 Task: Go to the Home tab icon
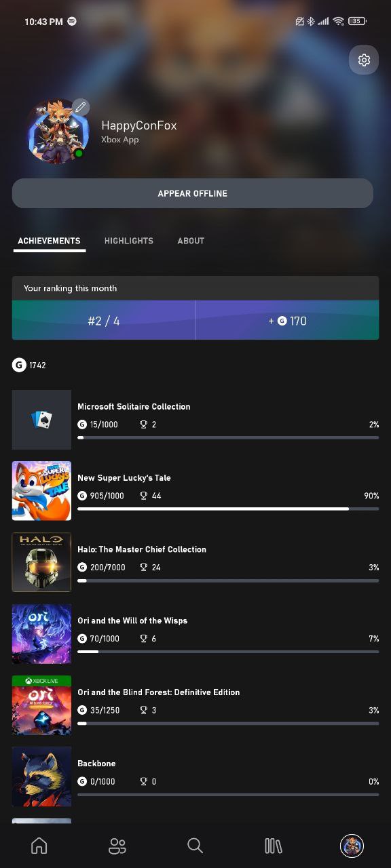(x=39, y=846)
